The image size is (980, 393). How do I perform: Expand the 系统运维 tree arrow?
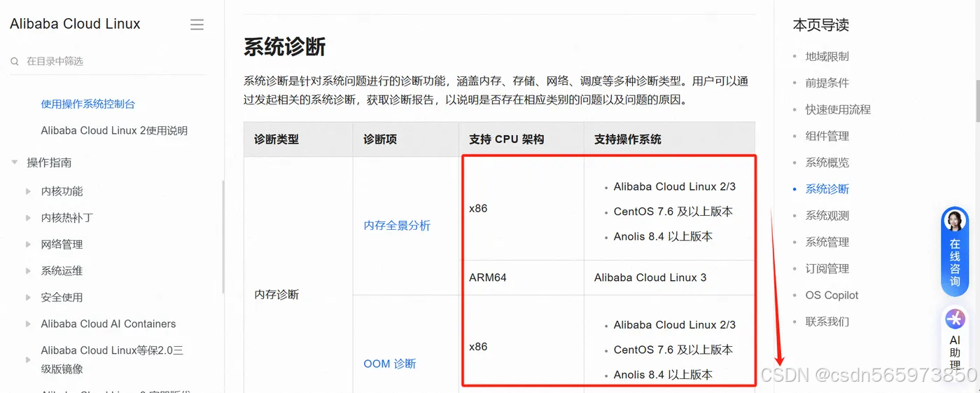click(29, 271)
